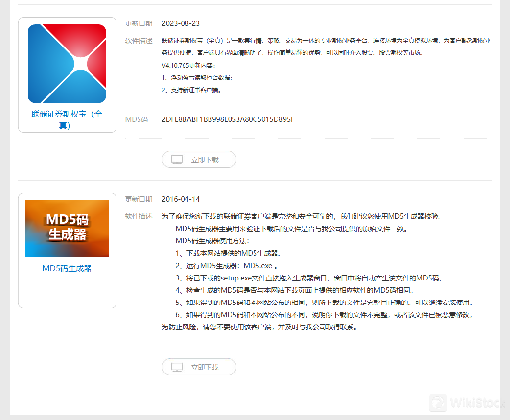Click step 1、下载本网站提供的MD5生成器
The width and height of the screenshot is (510, 420).
click(x=229, y=253)
